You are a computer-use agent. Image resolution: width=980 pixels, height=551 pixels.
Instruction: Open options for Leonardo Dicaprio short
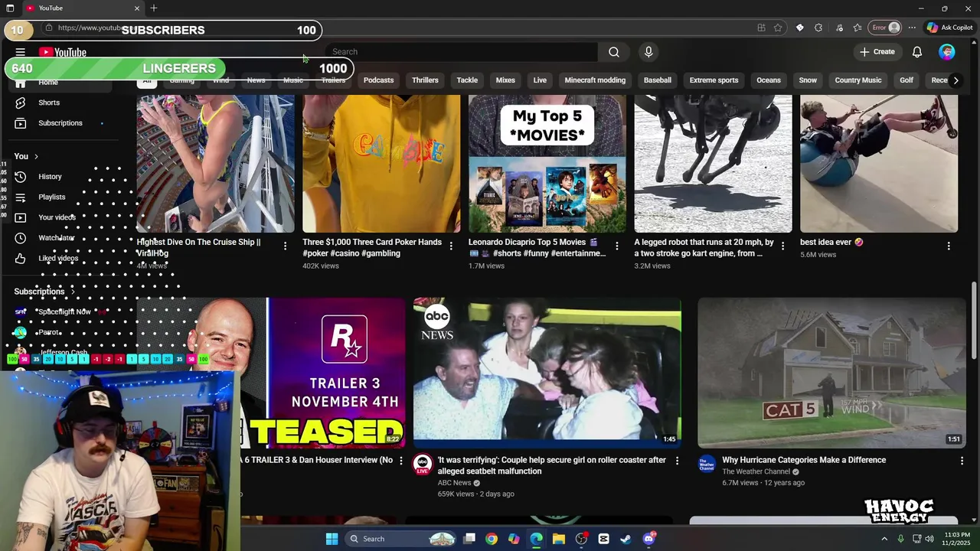pyautogui.click(x=616, y=246)
